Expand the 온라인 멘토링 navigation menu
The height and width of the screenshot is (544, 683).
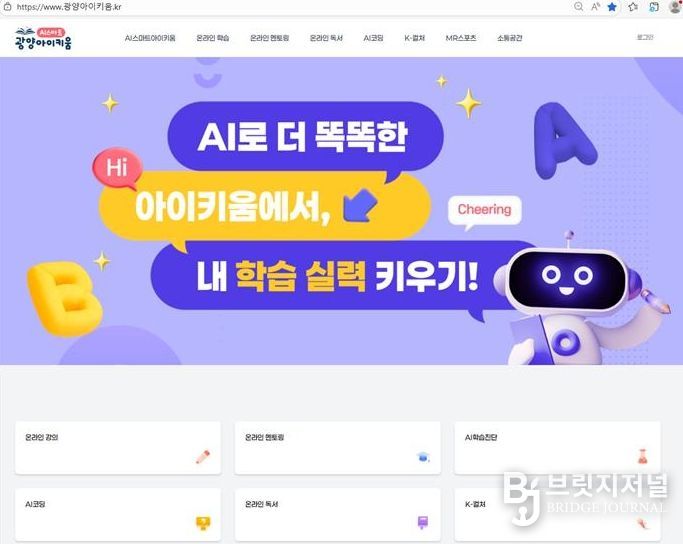(270, 38)
